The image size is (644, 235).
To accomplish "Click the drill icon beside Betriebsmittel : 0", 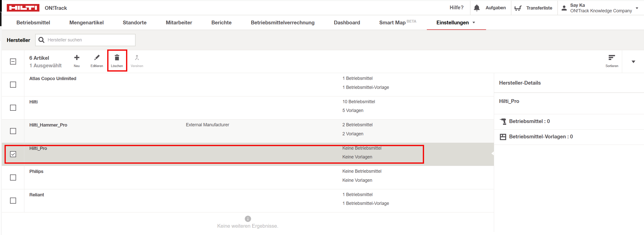I will pyautogui.click(x=503, y=122).
